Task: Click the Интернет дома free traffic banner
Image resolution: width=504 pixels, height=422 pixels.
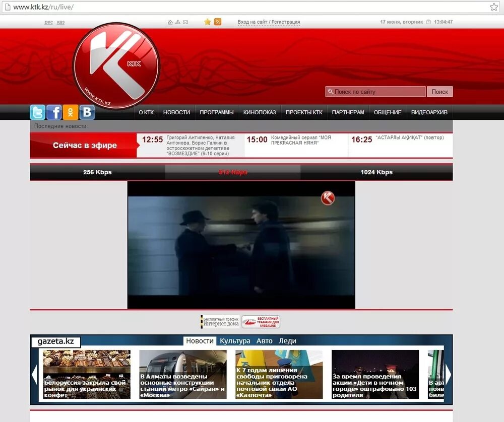Action: tap(220, 322)
